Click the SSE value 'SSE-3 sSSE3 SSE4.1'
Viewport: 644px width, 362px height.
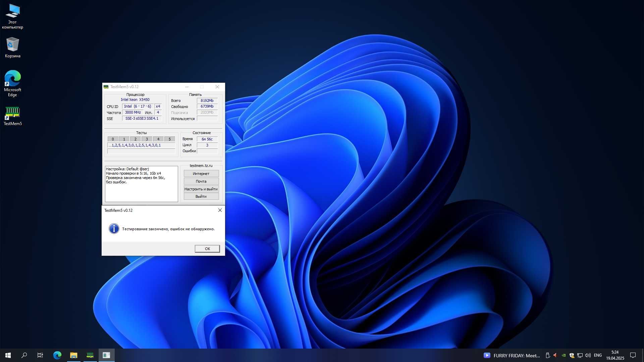click(142, 118)
